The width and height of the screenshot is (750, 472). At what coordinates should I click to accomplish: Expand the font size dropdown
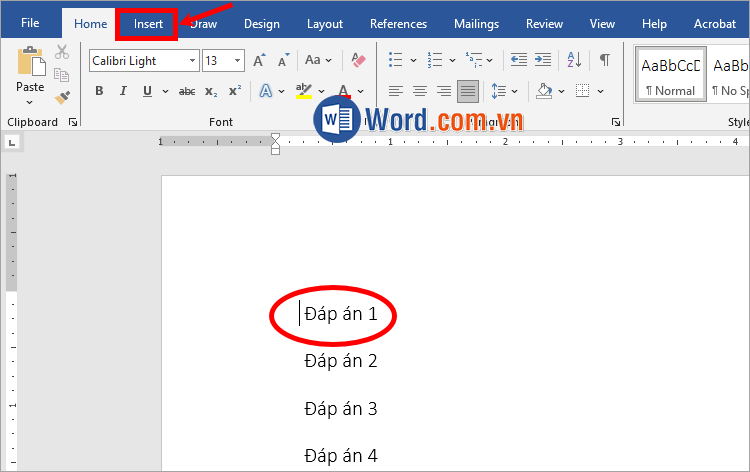coord(237,61)
